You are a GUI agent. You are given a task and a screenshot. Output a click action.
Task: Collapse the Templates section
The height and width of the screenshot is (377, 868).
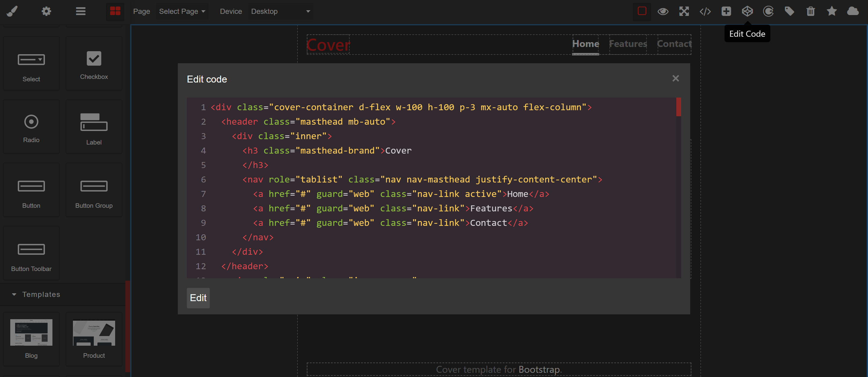[x=40, y=294]
